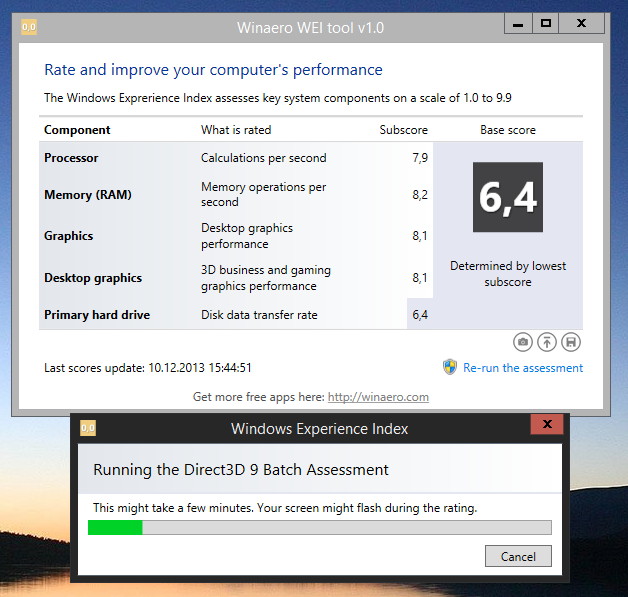Click Calculations per second text

click(264, 158)
